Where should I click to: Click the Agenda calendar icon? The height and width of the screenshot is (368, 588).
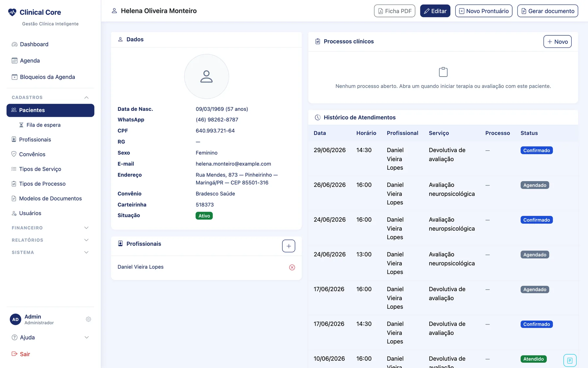[14, 61]
